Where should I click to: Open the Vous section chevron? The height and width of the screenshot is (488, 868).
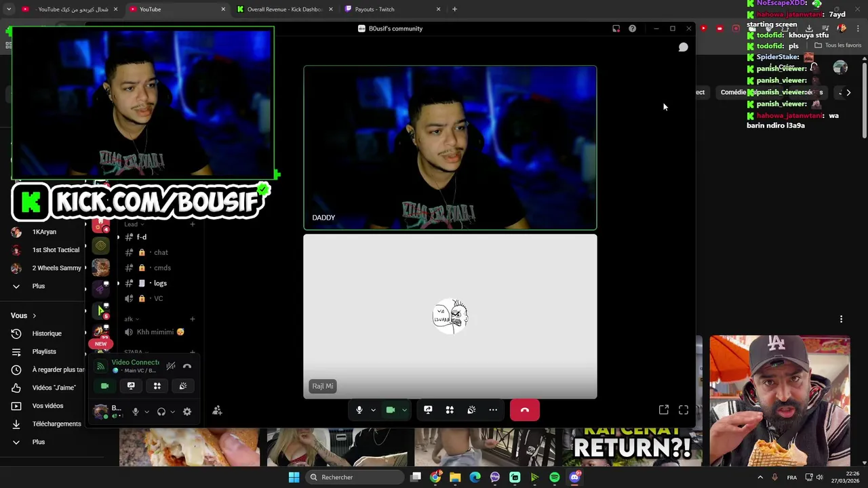tap(34, 316)
